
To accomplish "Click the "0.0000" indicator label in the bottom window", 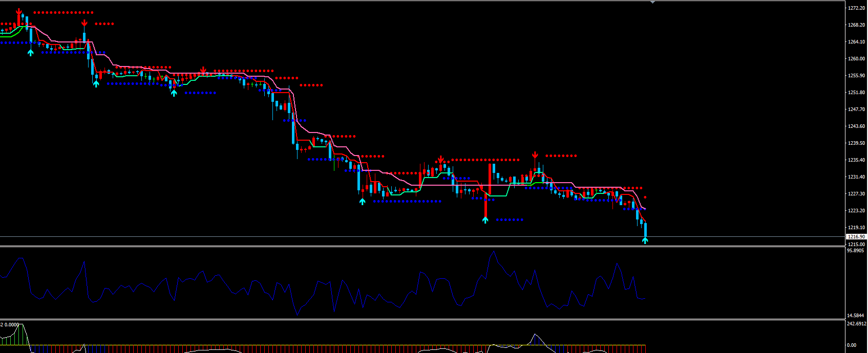I will (x=11, y=324).
